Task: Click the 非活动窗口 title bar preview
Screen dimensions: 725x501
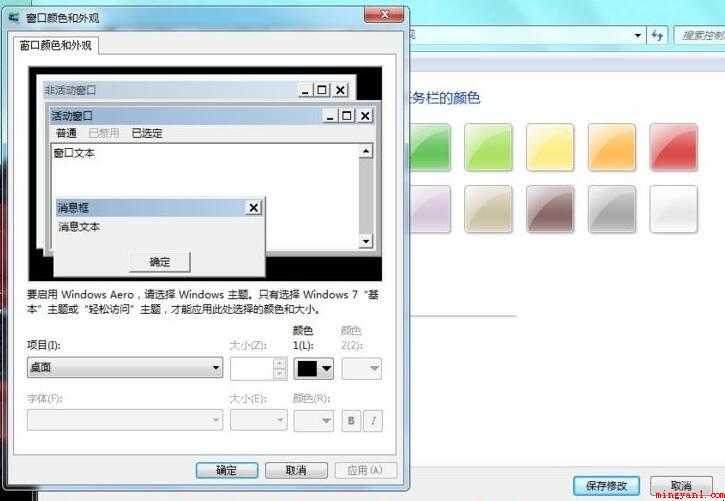Action: pos(196,90)
